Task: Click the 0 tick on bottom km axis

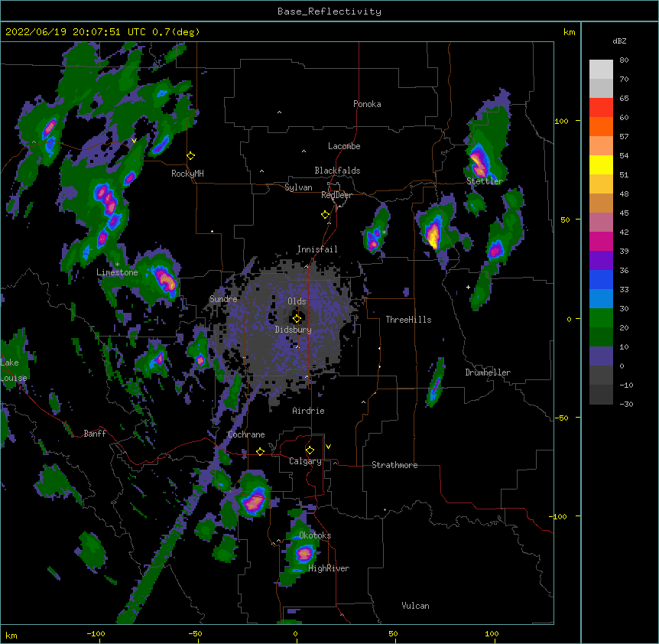Action: pos(295,634)
